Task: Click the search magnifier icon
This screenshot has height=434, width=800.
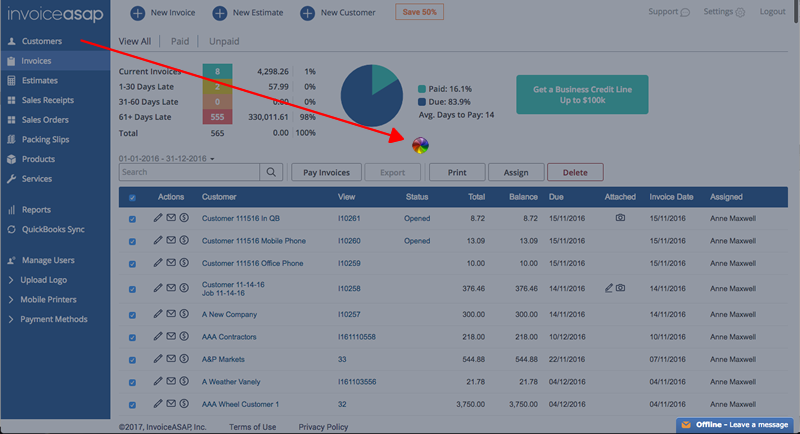Action: tap(271, 172)
